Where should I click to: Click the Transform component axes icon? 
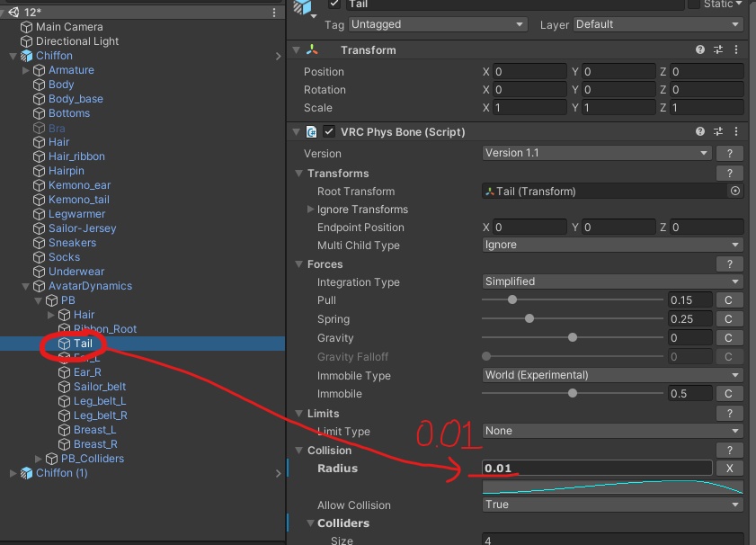pos(313,49)
